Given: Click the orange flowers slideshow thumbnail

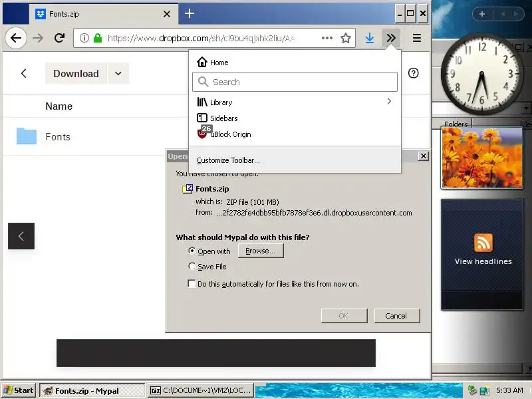Looking at the screenshot, I should [482, 158].
